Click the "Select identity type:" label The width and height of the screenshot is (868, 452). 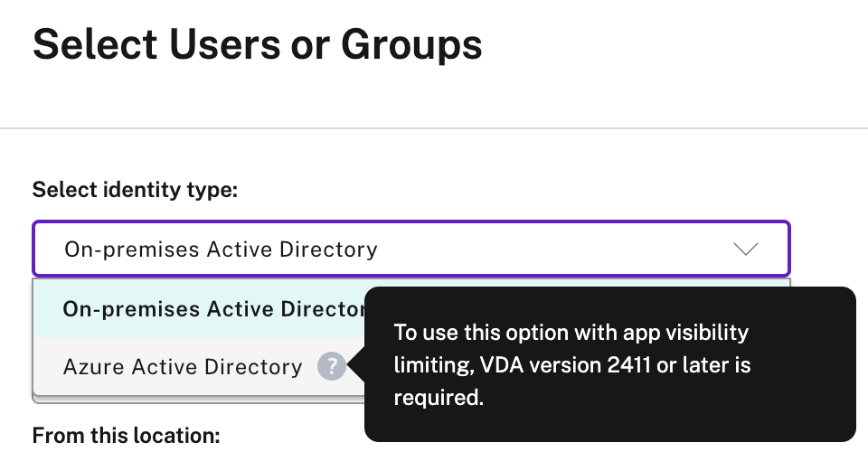[x=135, y=190]
